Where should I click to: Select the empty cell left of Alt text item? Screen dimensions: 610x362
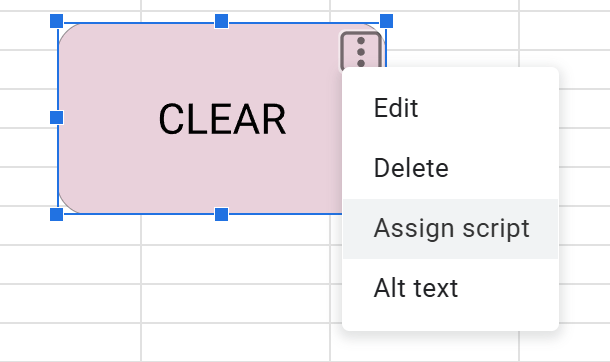point(235,304)
